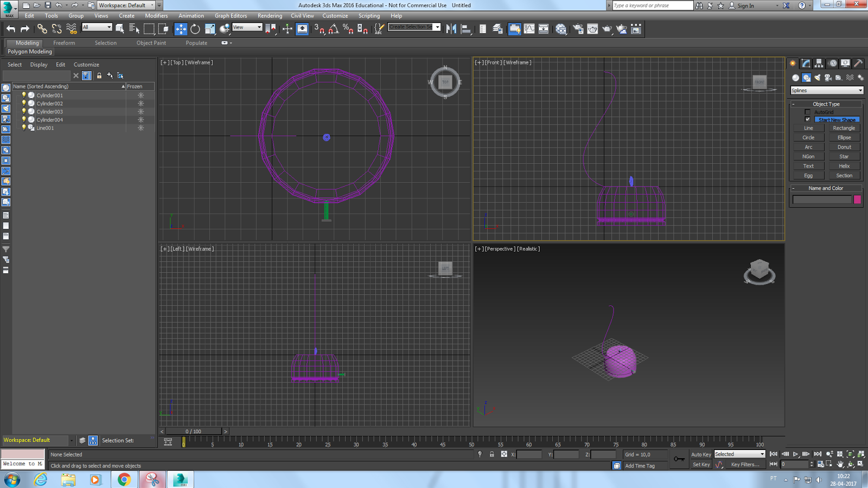Activate the Select and Move tool

pos(181,29)
